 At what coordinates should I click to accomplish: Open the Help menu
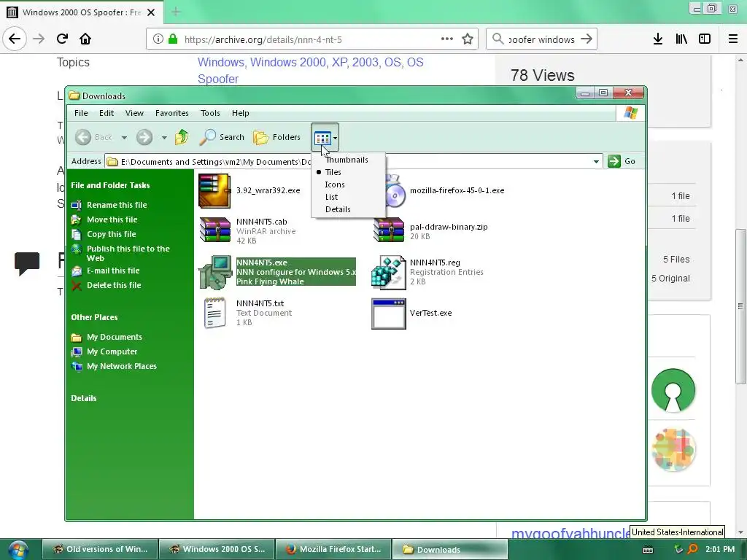(241, 113)
